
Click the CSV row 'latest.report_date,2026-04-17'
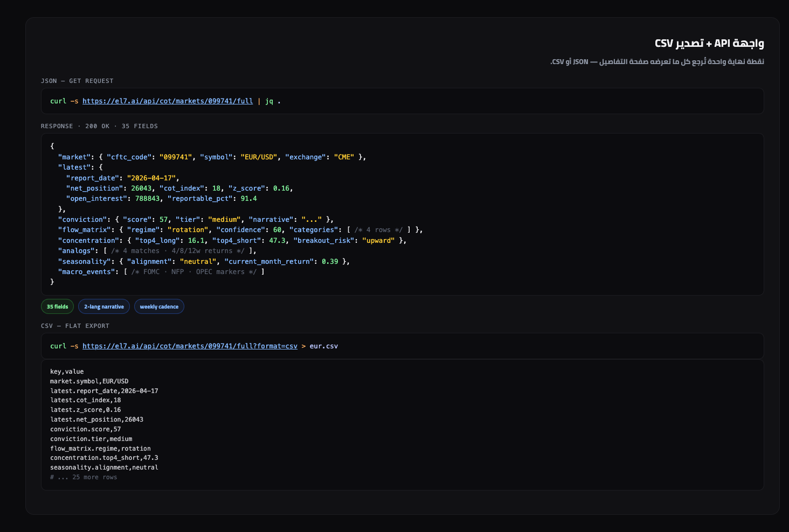click(x=104, y=391)
